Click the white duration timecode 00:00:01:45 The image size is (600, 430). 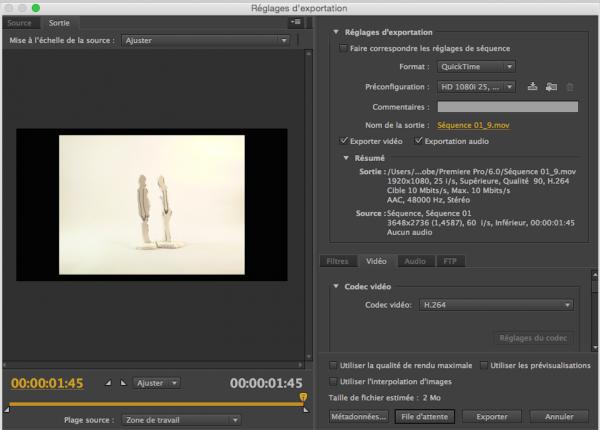266,383
